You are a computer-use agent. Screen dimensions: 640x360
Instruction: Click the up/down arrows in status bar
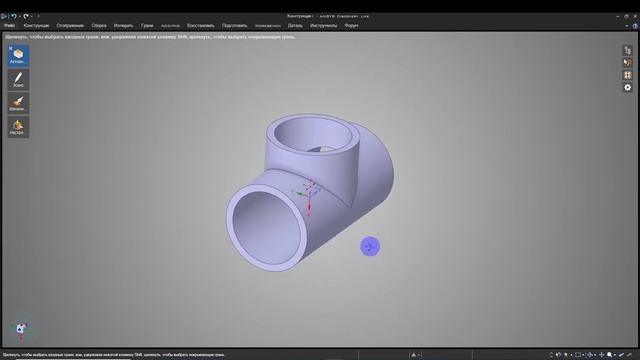tap(551, 355)
